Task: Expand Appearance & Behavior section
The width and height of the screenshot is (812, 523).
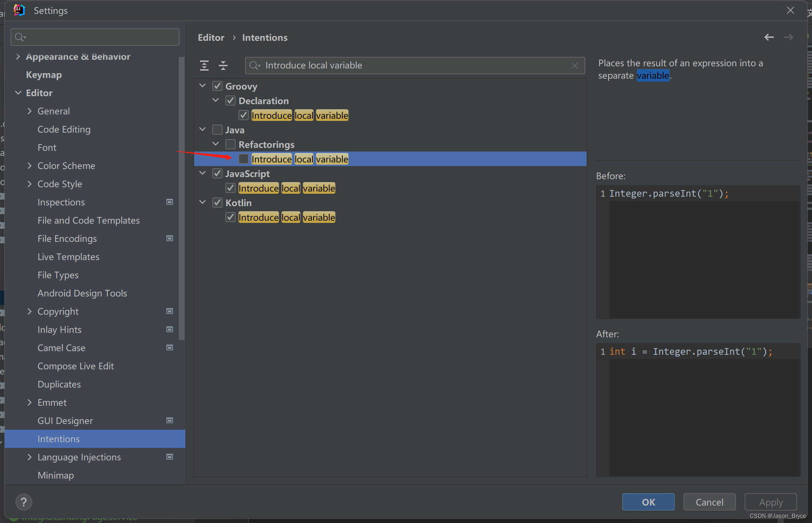Action: coord(18,56)
